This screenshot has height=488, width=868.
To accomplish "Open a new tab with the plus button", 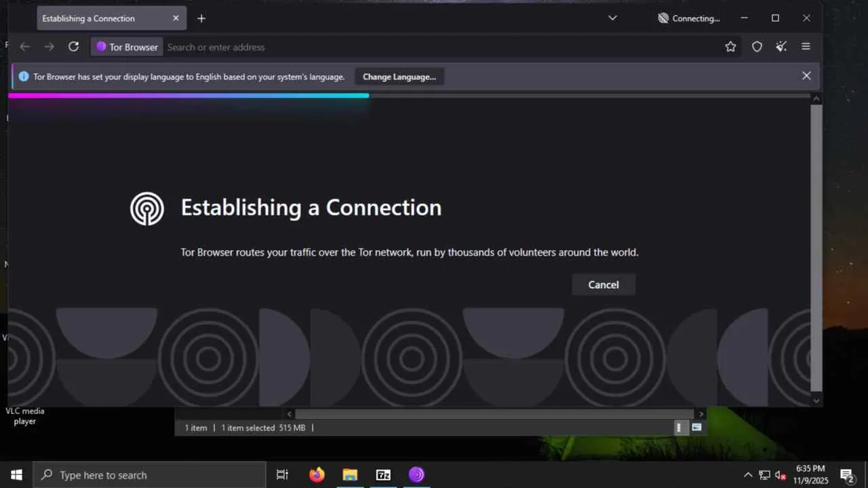I will [x=201, y=18].
